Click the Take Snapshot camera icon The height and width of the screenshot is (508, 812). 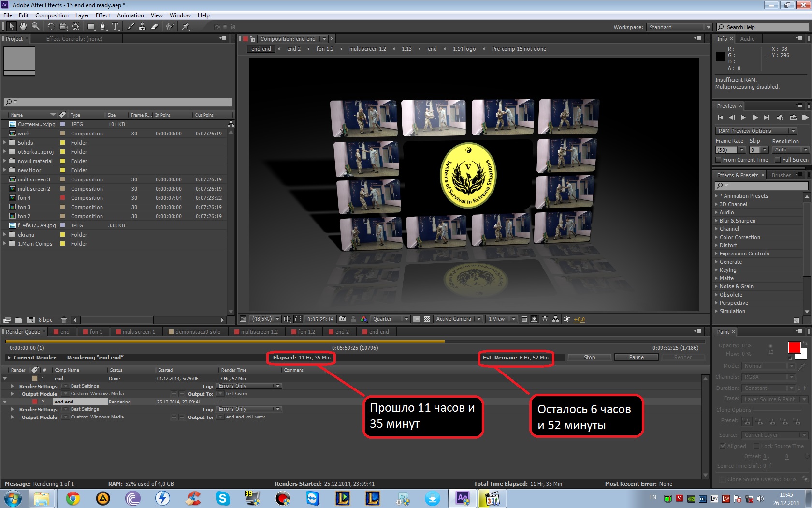click(342, 319)
